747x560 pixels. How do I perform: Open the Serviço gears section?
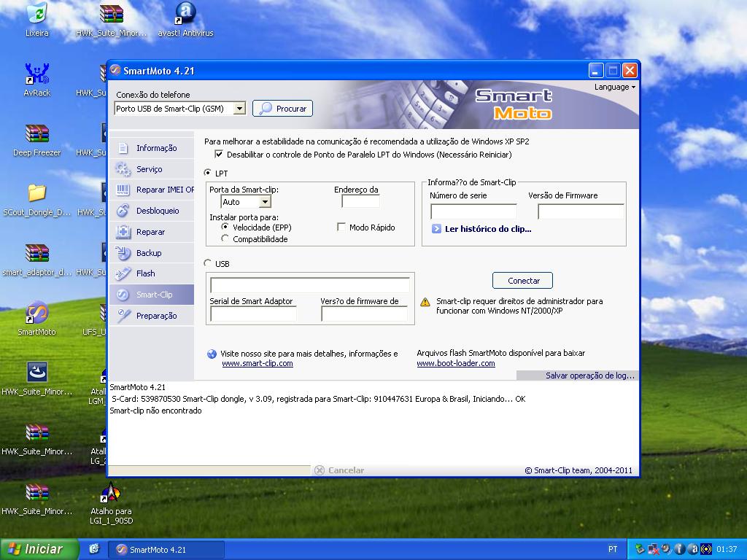click(152, 169)
